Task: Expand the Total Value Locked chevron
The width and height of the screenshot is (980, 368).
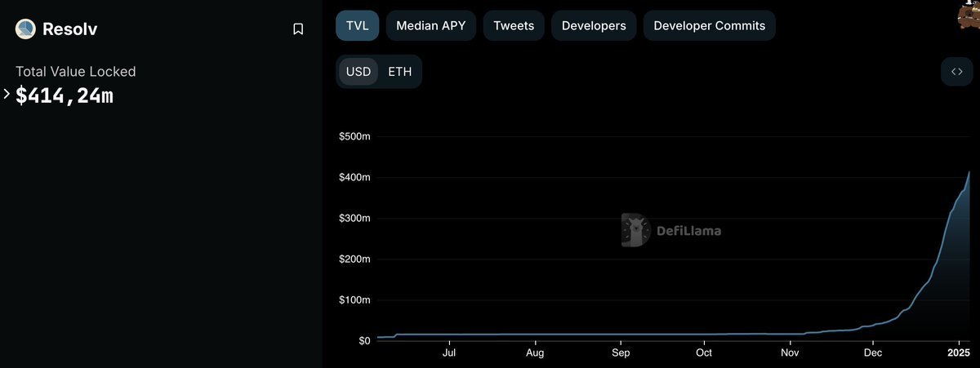Action: [7, 95]
